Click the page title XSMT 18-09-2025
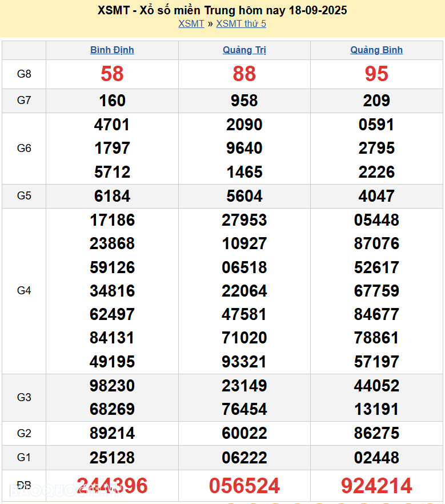The image size is (445, 504). click(222, 10)
